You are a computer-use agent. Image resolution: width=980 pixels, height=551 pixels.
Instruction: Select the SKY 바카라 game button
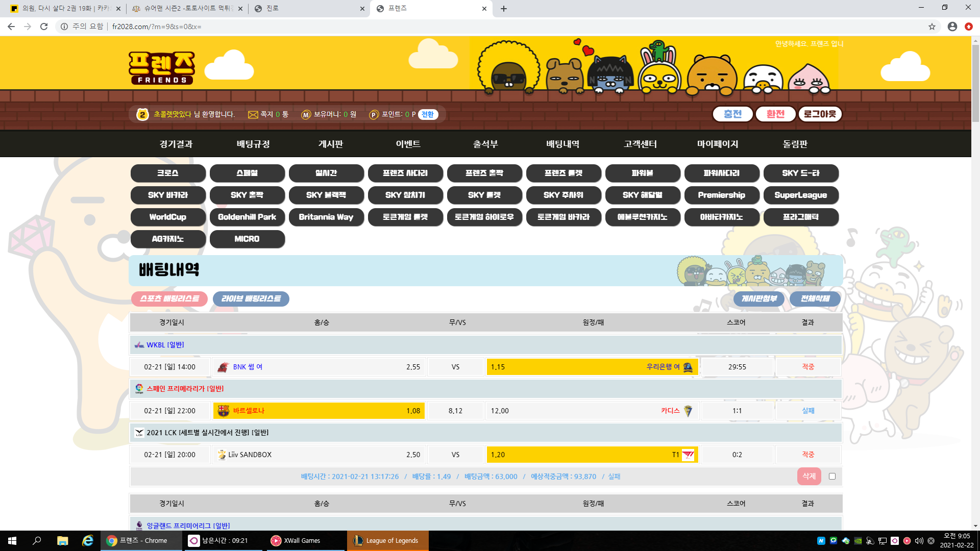coord(168,195)
